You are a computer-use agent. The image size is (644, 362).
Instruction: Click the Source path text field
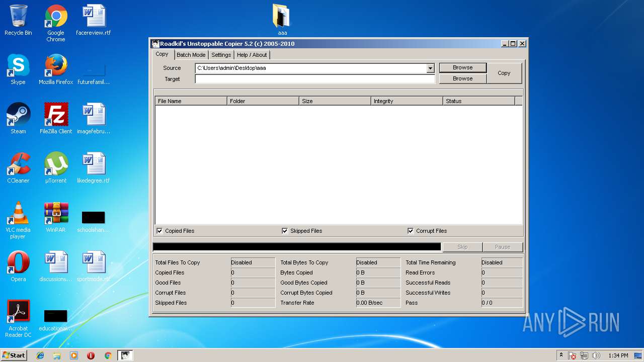311,68
